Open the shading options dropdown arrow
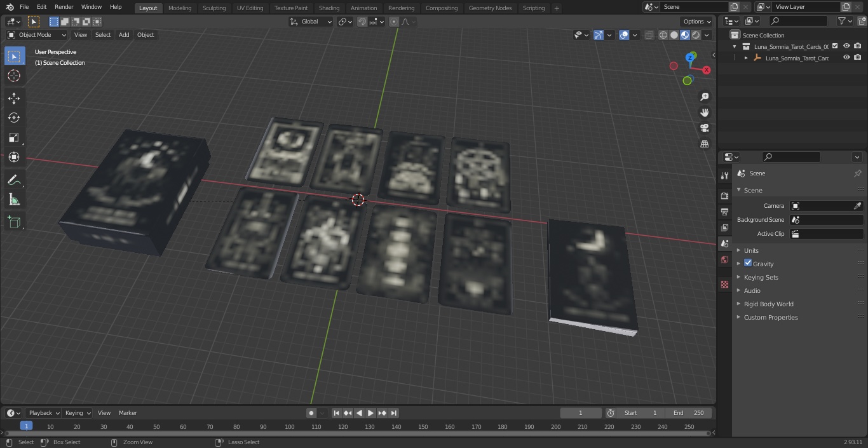Viewport: 868px width, 448px height. [x=707, y=35]
